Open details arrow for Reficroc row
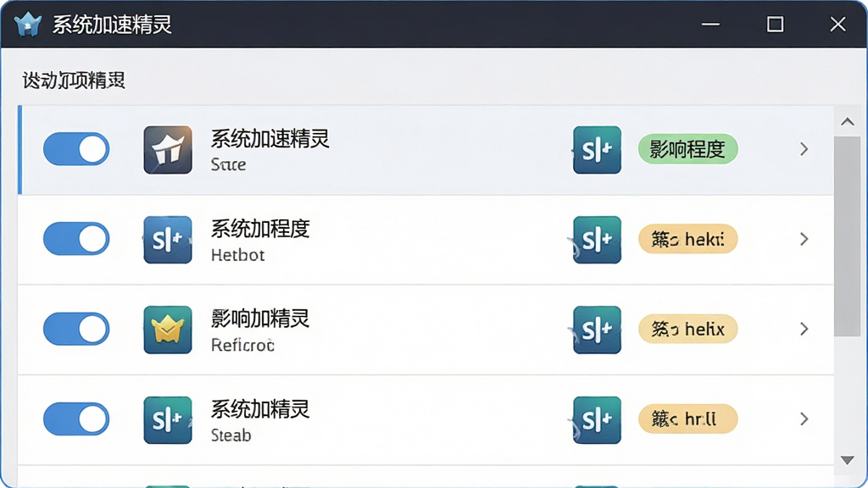 804,329
